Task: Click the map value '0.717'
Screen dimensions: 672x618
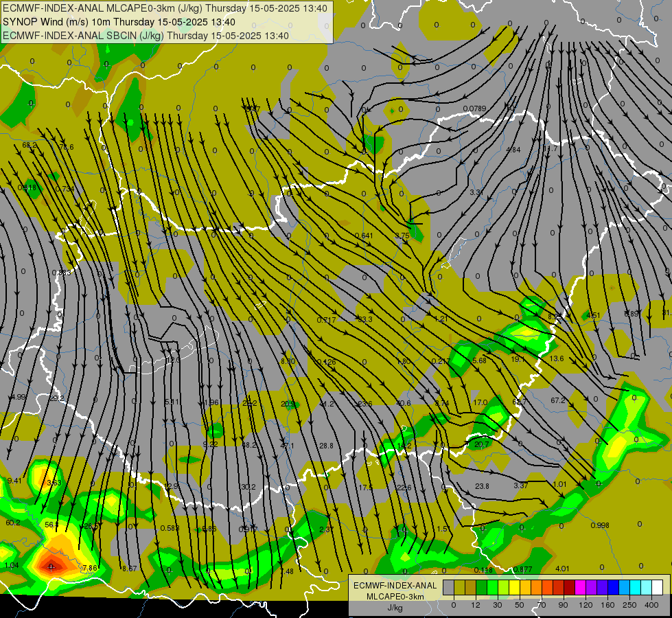Action: tap(326, 320)
